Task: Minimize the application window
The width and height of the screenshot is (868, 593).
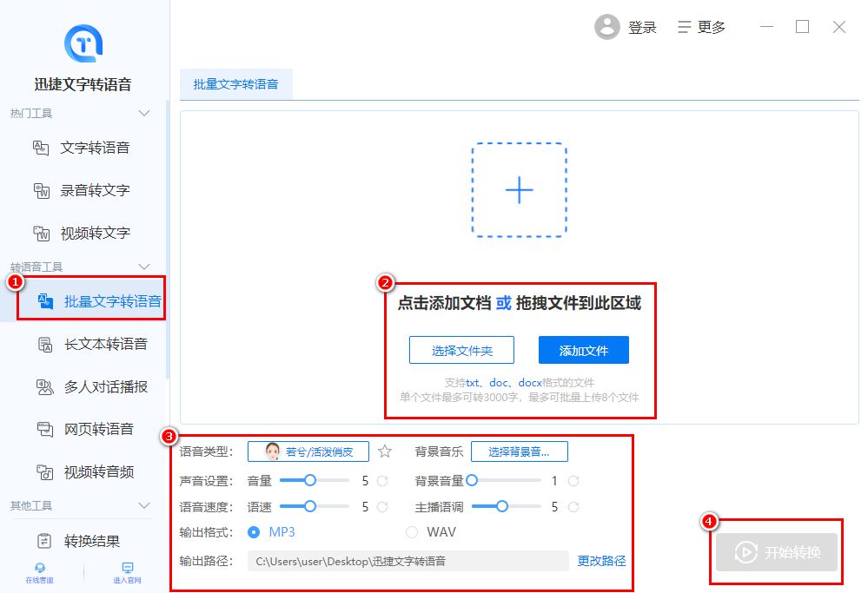Action: tap(766, 27)
